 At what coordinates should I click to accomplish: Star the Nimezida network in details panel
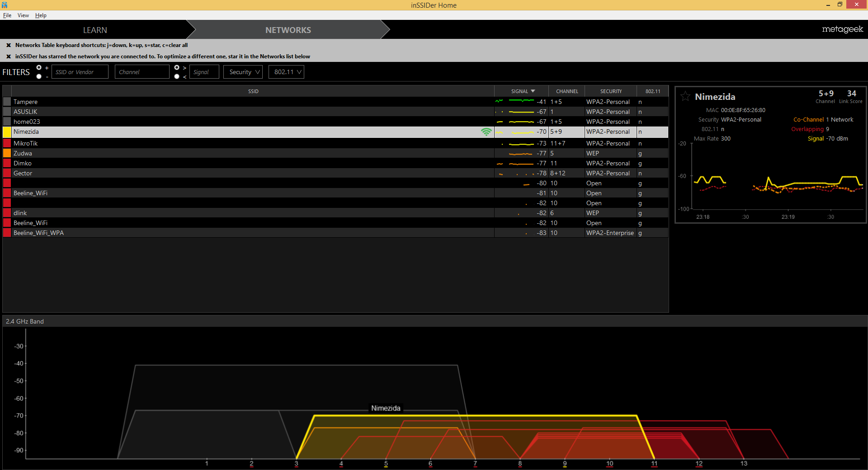point(685,96)
